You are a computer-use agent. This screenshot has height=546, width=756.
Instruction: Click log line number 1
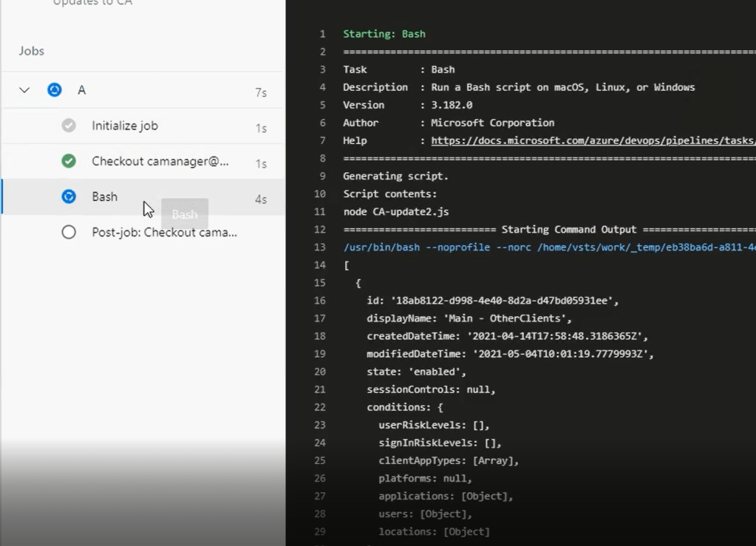pos(322,34)
